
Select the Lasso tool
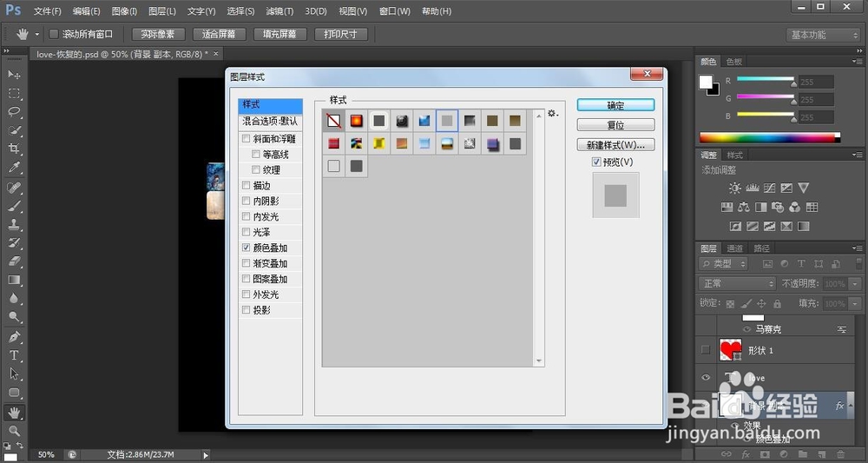tap(14, 112)
